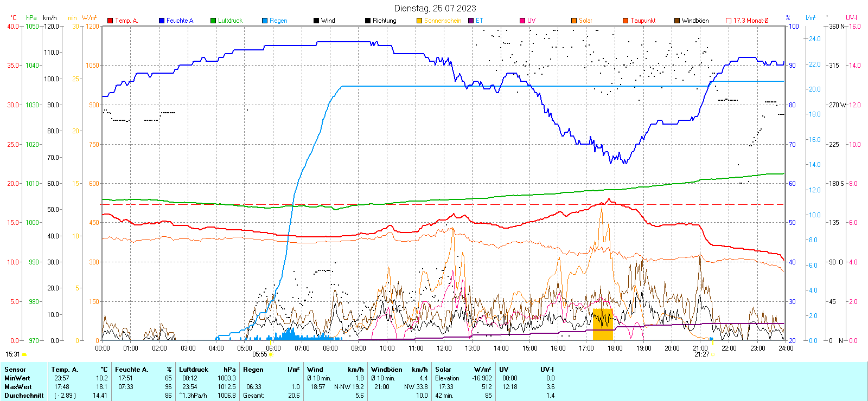Click the yellow Sonnenschein legend square
The height and width of the screenshot is (401, 868).
pos(419,21)
